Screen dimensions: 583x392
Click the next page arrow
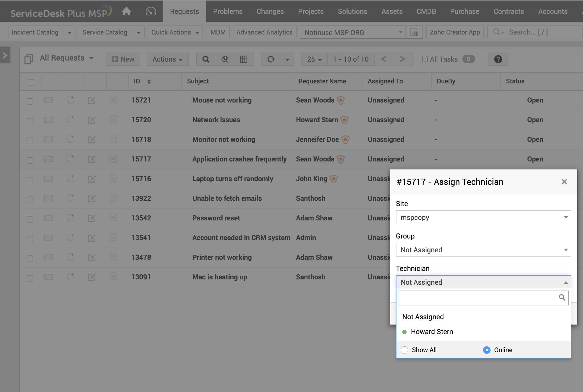[402, 59]
